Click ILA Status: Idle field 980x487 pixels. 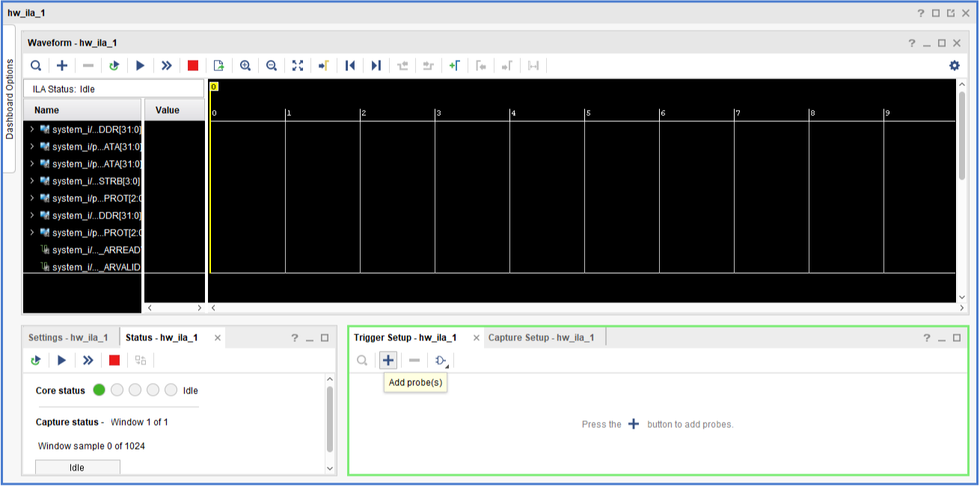(114, 89)
